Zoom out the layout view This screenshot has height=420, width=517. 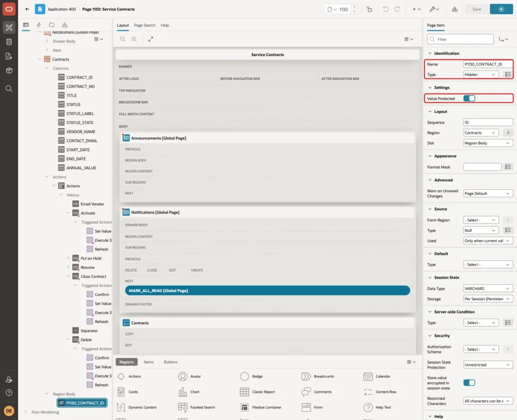click(123, 39)
